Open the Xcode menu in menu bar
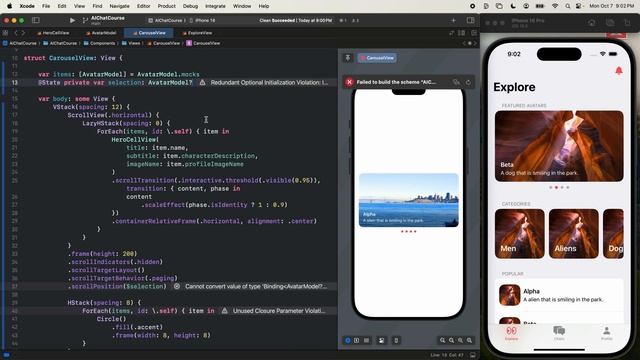This screenshot has width=640, height=360. pyautogui.click(x=27, y=6)
